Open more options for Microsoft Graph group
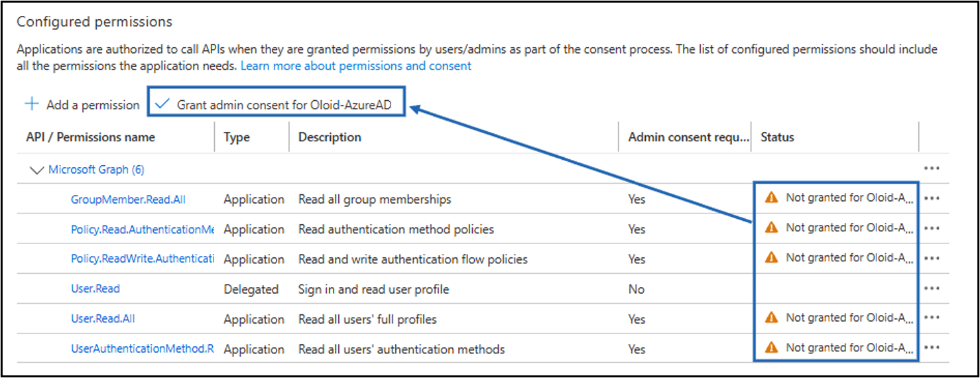The width and height of the screenshot is (980, 378). (932, 169)
